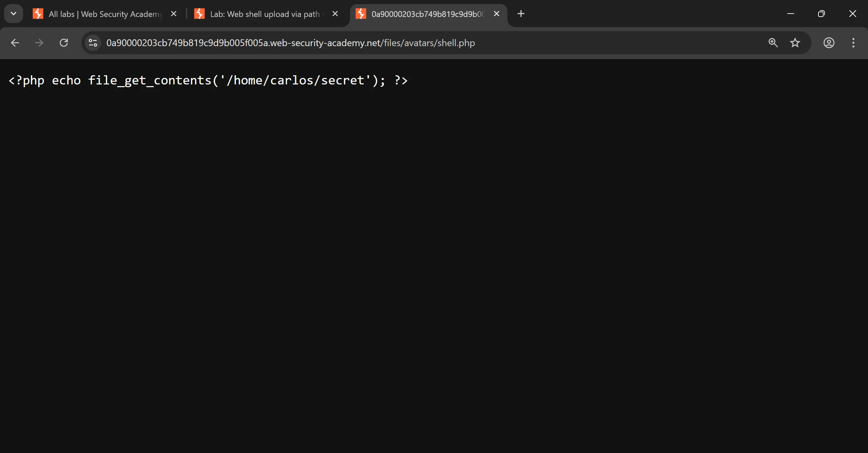
Task: Click the forward navigation arrow
Action: (39, 43)
